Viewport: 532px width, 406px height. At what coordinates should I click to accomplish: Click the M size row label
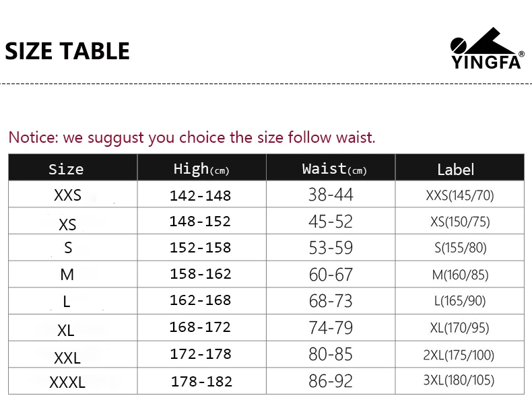67,275
